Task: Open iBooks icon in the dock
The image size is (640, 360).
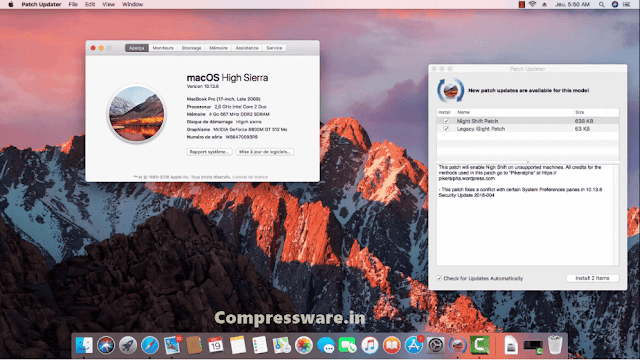Action: click(x=391, y=345)
